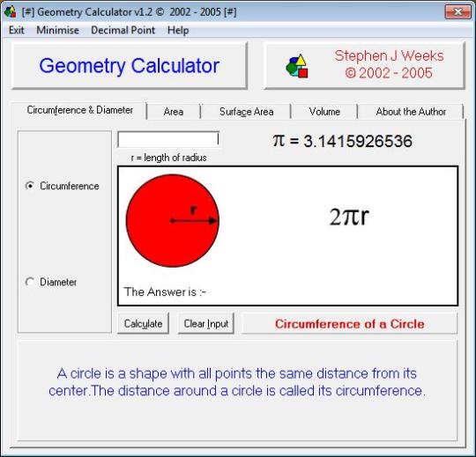This screenshot has width=476, height=457.
Task: Click the Clear Input button
Action: pos(205,323)
